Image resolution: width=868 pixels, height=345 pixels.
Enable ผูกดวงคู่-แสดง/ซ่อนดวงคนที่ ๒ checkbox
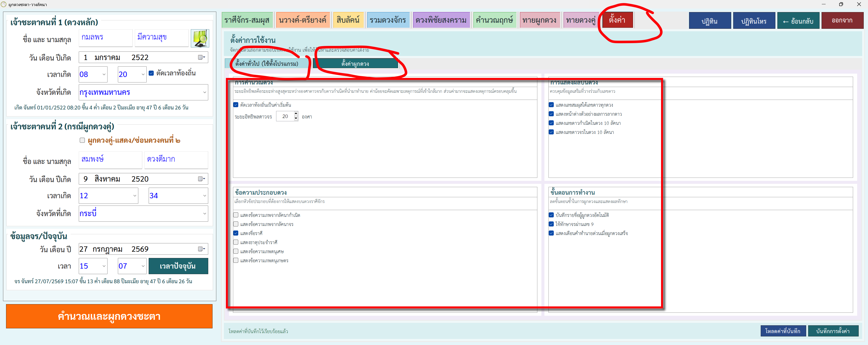82,140
